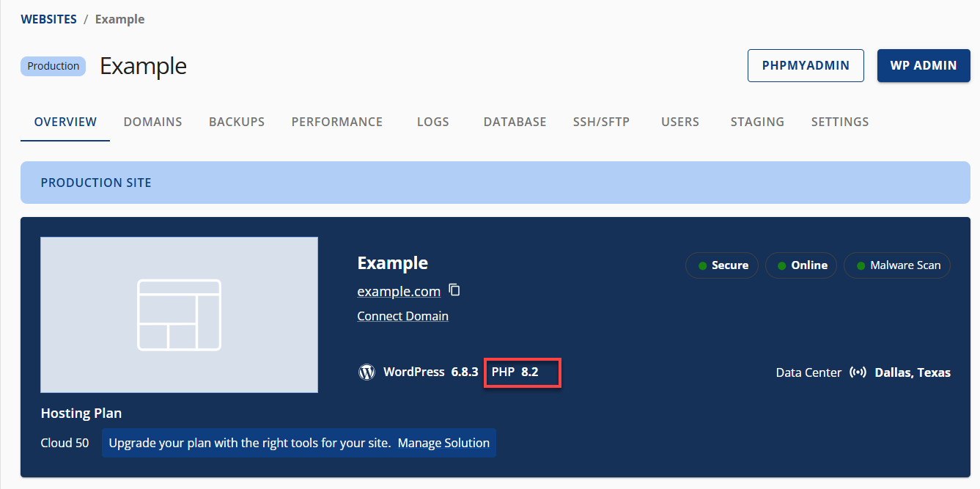Click the WordPress logo icon
The image size is (980, 489).
366,372
